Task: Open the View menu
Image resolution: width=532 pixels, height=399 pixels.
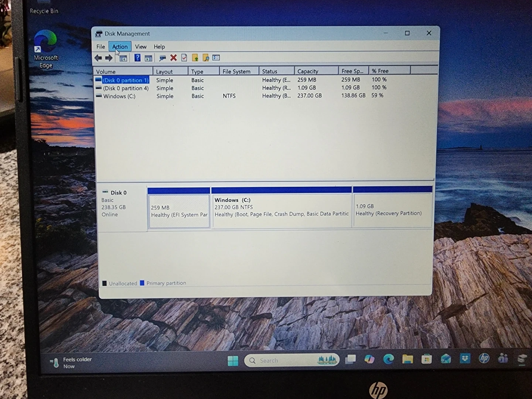Action: [140, 47]
